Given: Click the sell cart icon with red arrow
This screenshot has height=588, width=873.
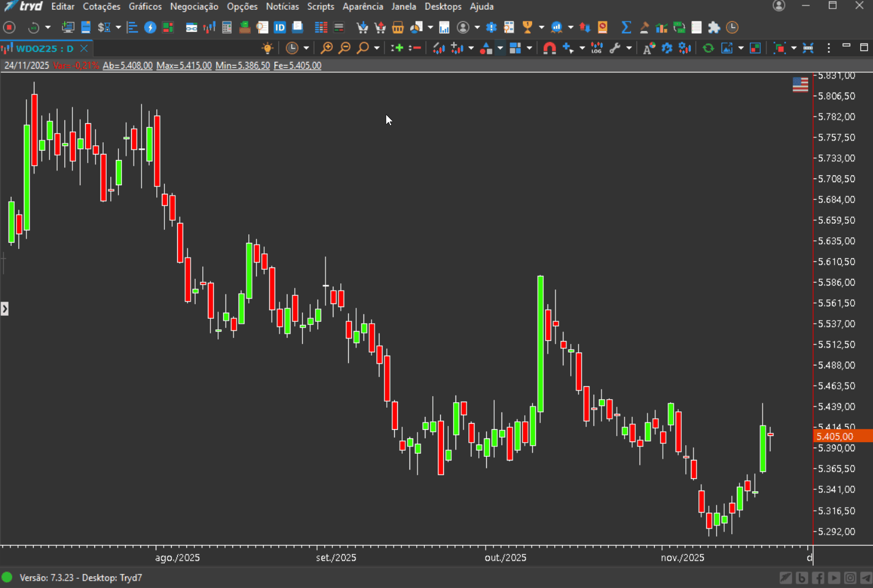Looking at the screenshot, I should [x=380, y=28].
